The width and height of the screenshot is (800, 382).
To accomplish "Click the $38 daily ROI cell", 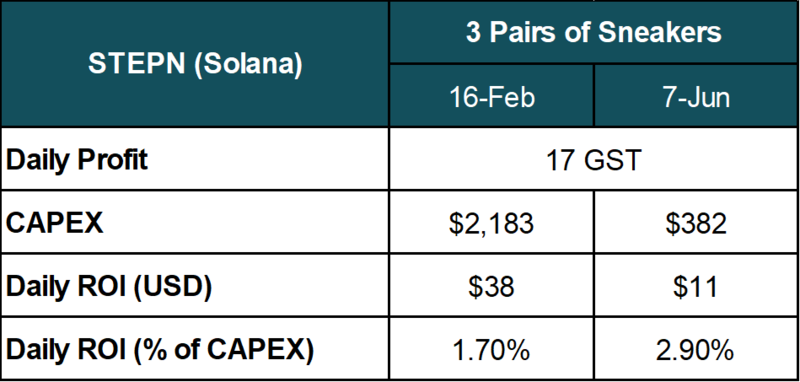I will [x=492, y=286].
